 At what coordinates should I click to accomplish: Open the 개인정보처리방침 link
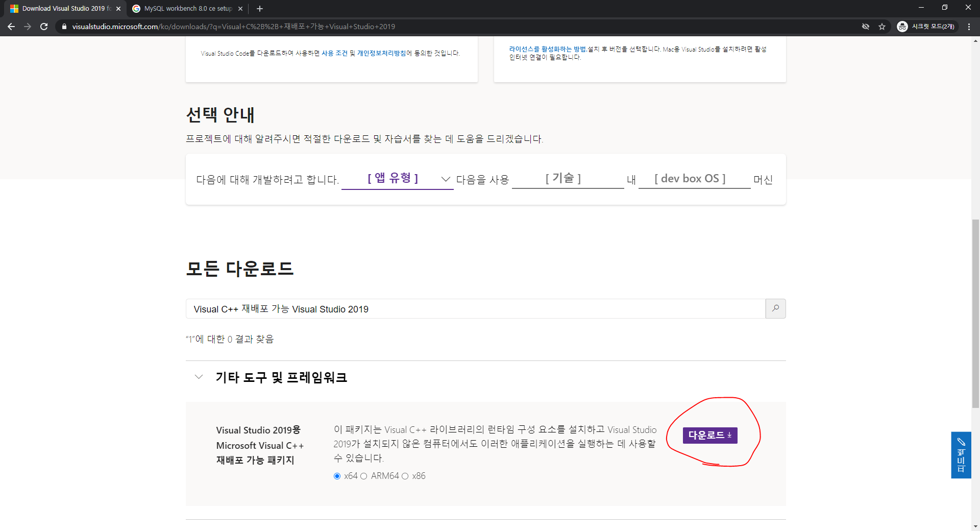(382, 53)
